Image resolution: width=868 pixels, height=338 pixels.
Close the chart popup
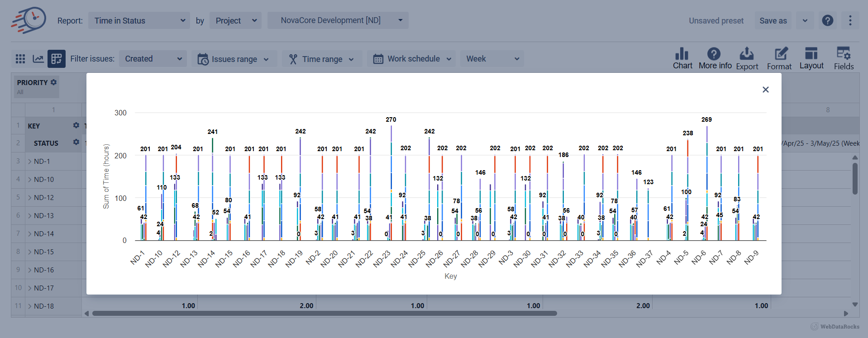coord(765,90)
